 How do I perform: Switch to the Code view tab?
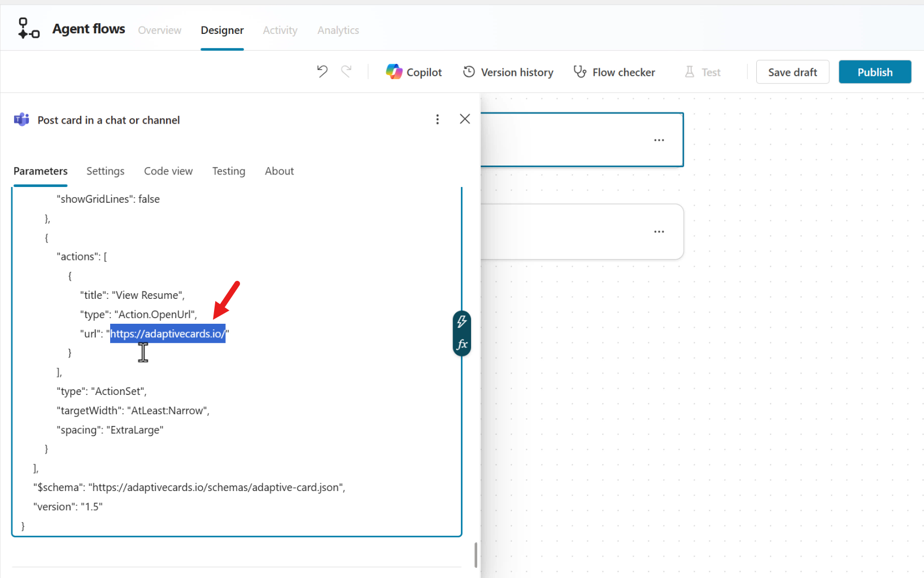[x=168, y=171]
